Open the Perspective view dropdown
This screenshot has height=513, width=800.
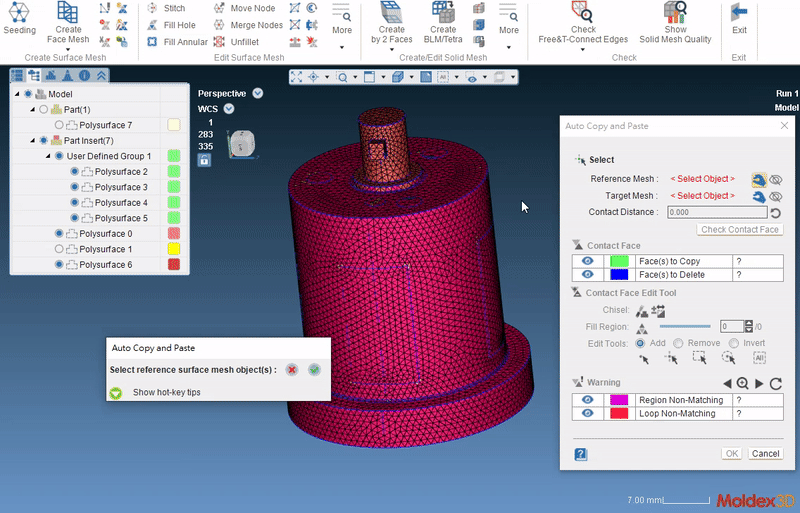(258, 93)
